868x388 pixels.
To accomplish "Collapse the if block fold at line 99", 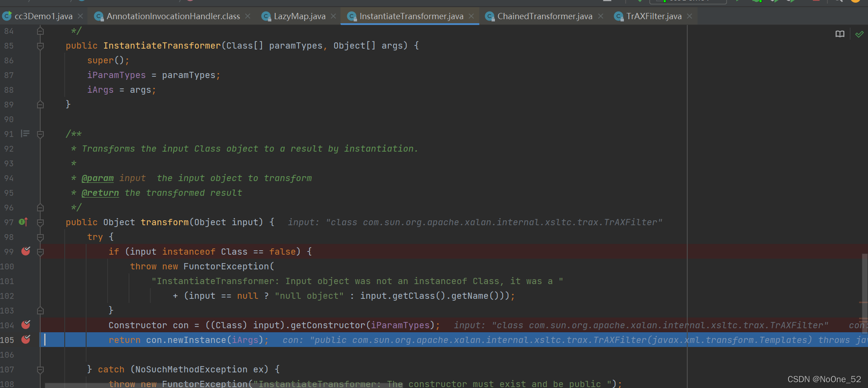I will click(40, 252).
